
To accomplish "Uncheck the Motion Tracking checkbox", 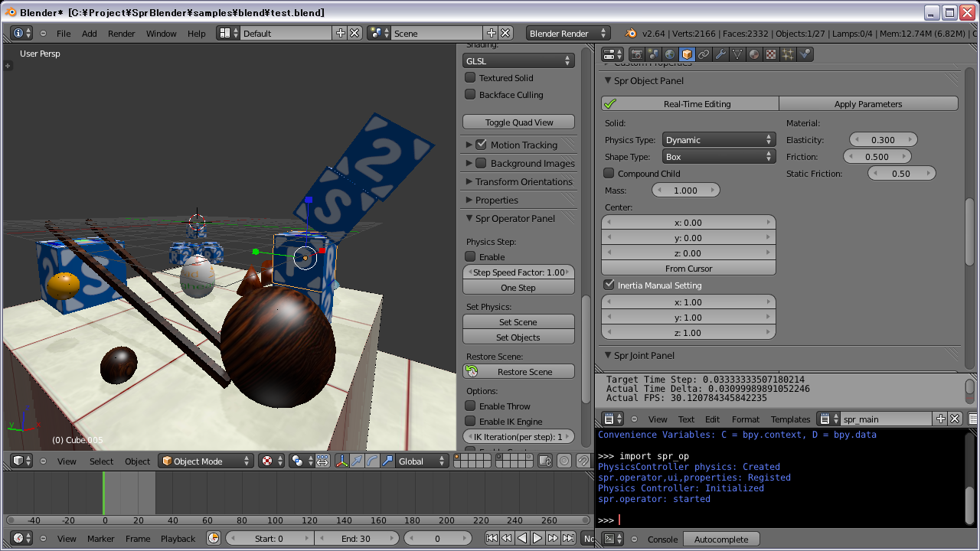I will click(481, 144).
